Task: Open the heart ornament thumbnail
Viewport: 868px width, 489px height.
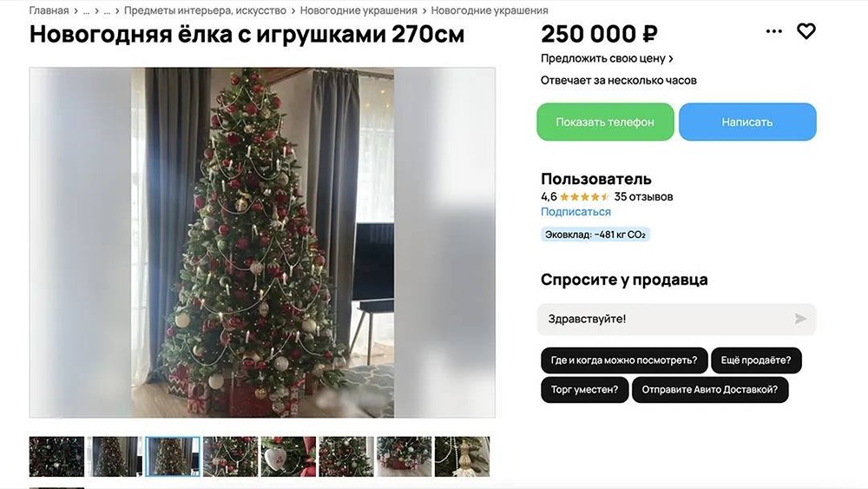Action: click(288, 456)
